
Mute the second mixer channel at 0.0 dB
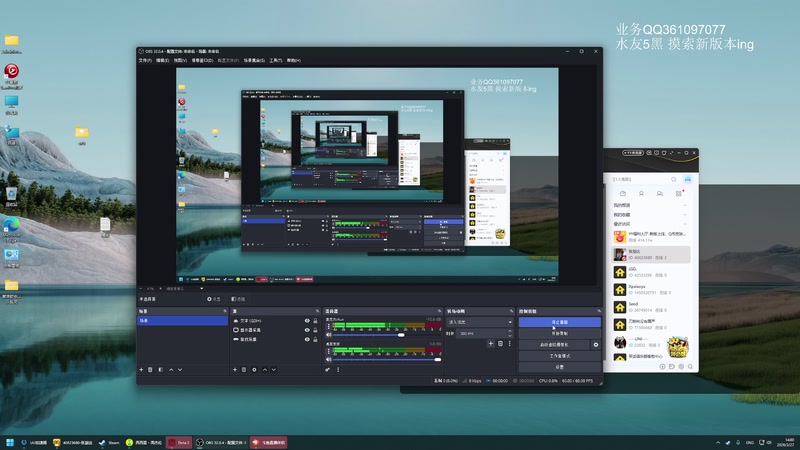click(x=329, y=360)
